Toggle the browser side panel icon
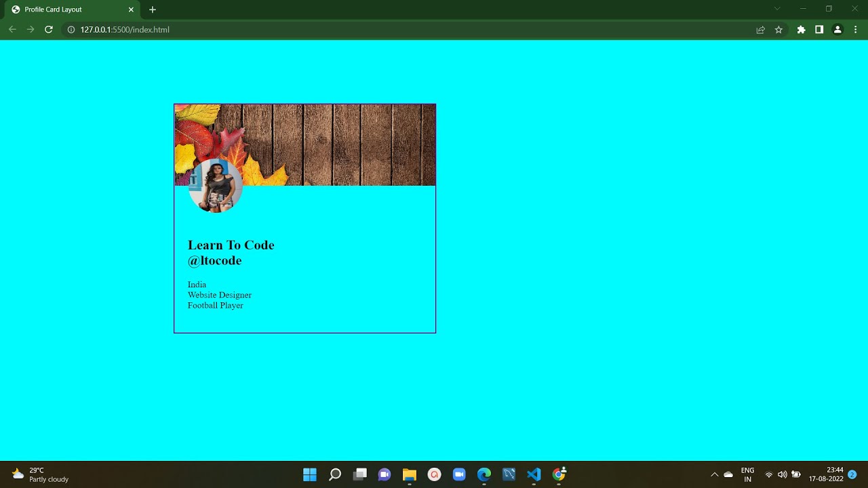This screenshot has height=488, width=868. tap(819, 30)
